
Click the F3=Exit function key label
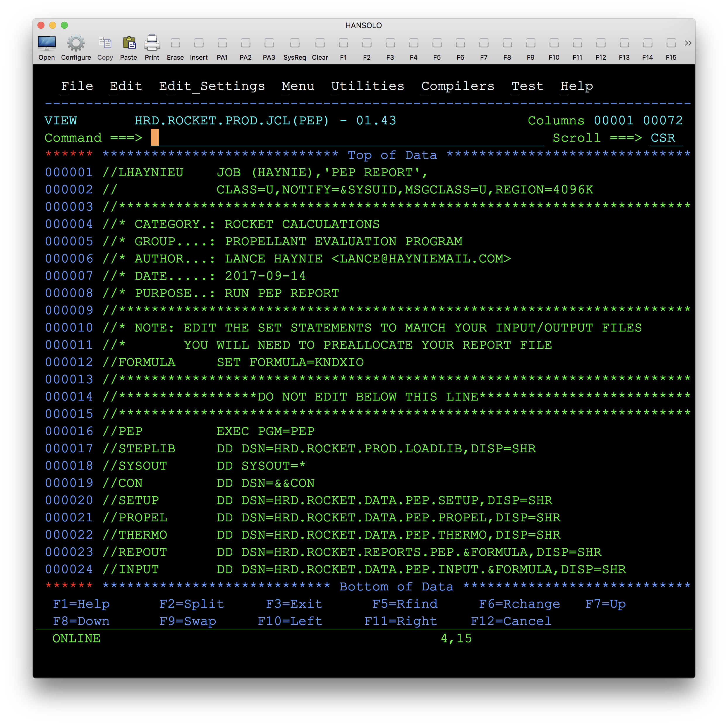(294, 604)
